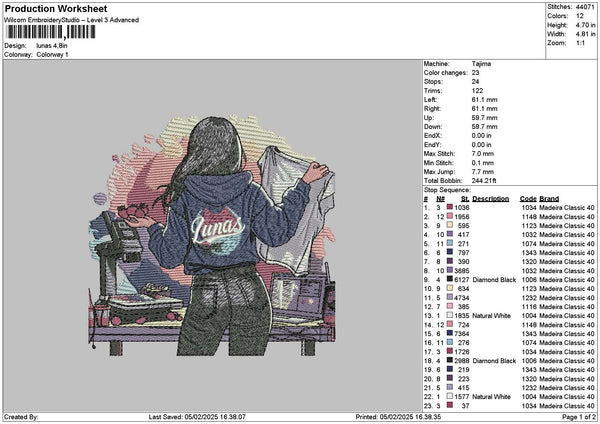Select stitch count 1726 in stop 17
The width and height of the screenshot is (600, 424).
click(x=462, y=352)
